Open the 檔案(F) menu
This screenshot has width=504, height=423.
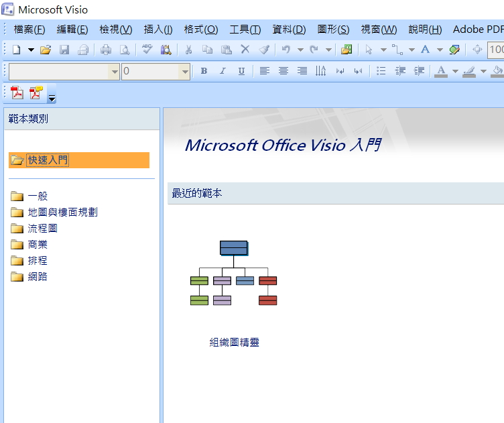pos(29,29)
